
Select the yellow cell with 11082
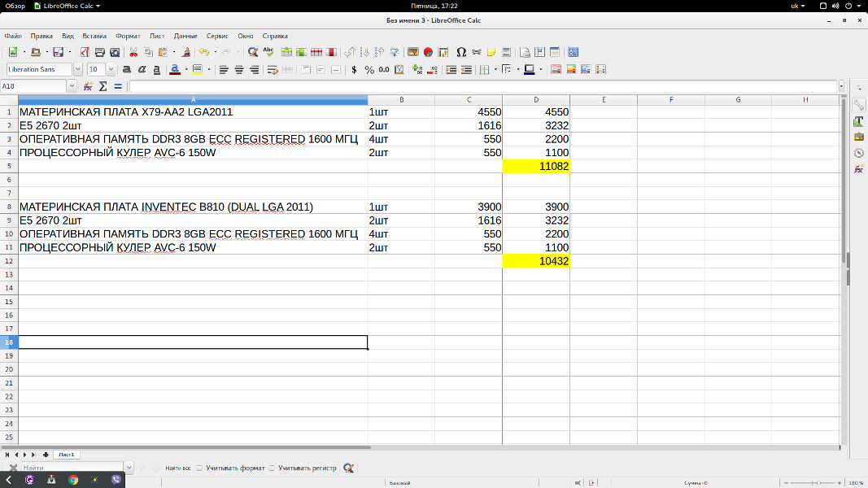pyautogui.click(x=536, y=166)
